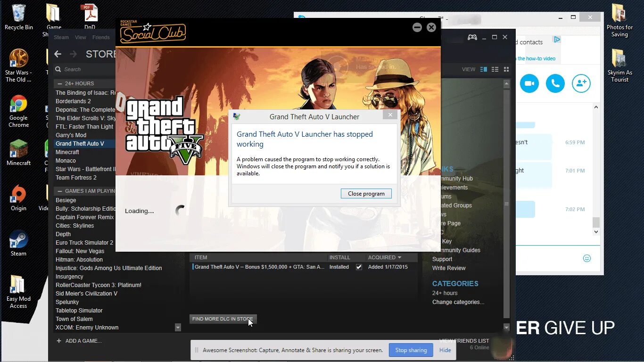Switch Steam library to grid view
The width and height of the screenshot is (644, 362).
(506, 69)
